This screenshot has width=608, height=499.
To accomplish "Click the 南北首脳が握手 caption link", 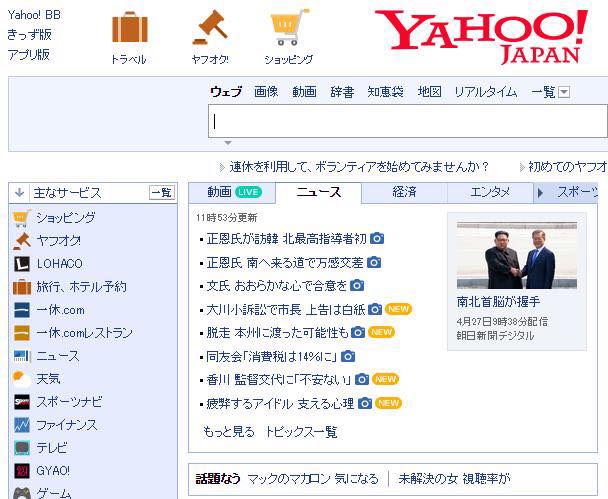I will [498, 302].
